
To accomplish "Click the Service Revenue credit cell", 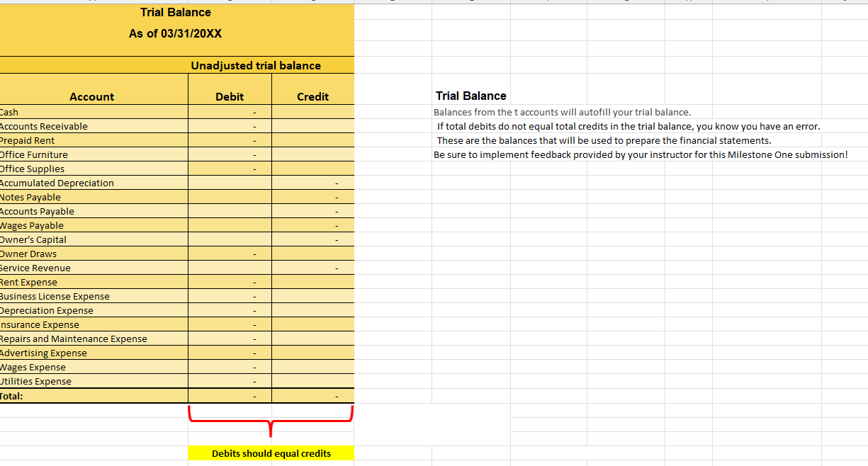I will pyautogui.click(x=312, y=268).
